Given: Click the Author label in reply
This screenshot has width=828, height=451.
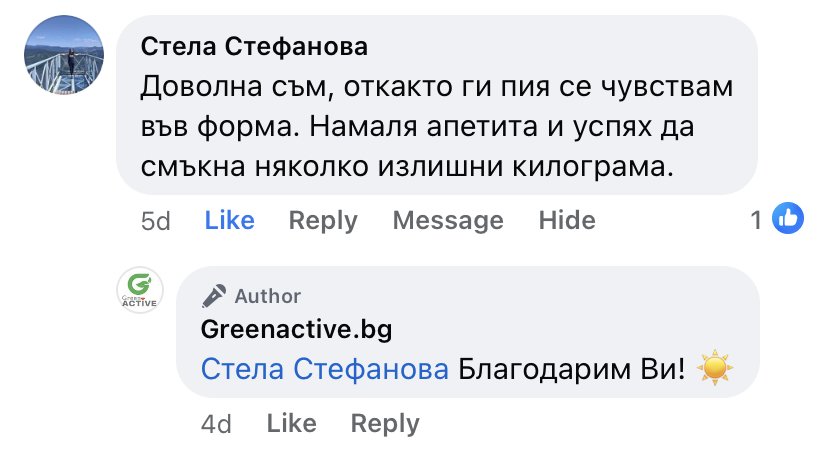Looking at the screenshot, I should [x=268, y=296].
